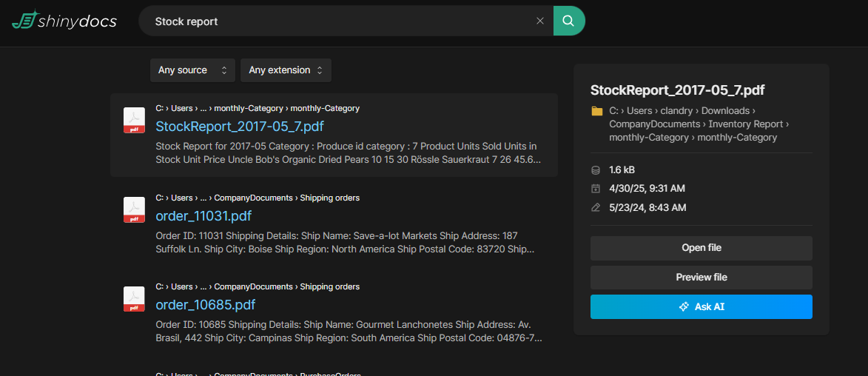This screenshot has width=868, height=376.
Task: Click the file size icon beside 1.6 kB
Action: [x=596, y=169]
